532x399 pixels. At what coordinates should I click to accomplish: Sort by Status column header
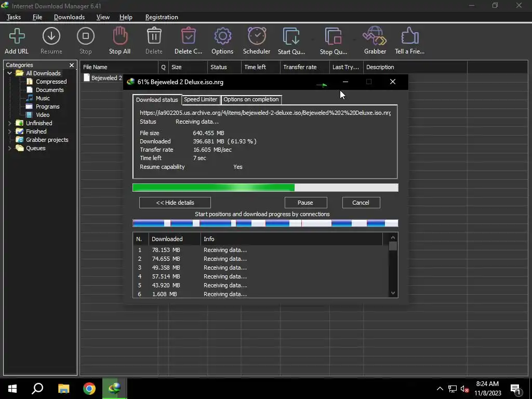224,67
